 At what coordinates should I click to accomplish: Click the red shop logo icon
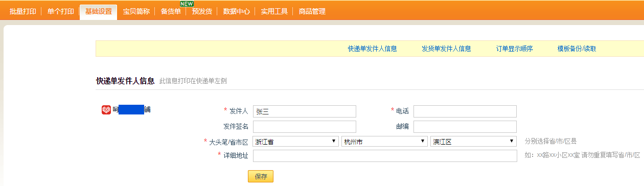tap(106, 110)
